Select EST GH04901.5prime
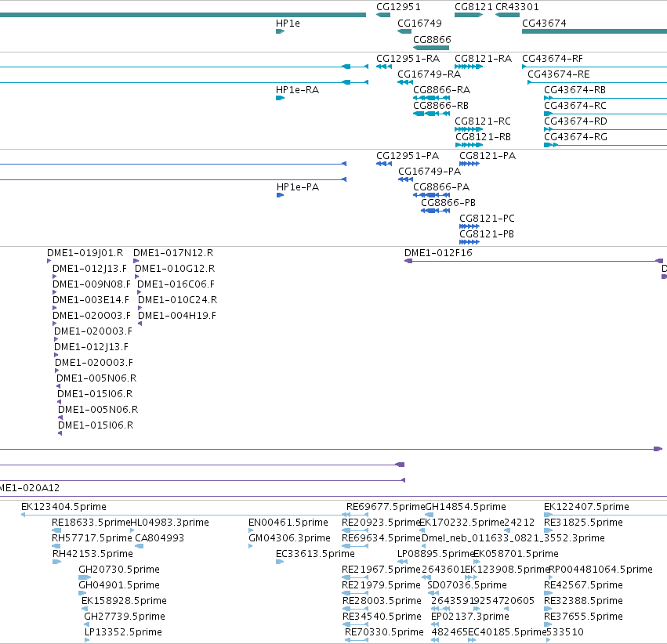667x644 pixels. pos(119,585)
